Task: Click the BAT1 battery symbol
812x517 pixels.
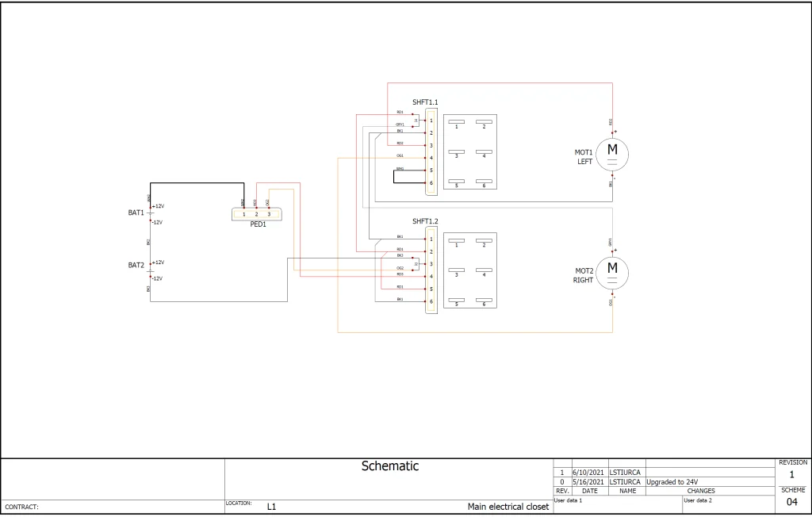Action: click(150, 213)
